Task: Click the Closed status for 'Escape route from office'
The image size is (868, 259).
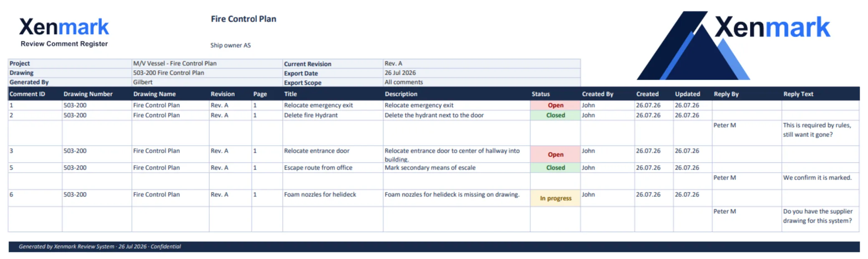Action: (x=555, y=168)
